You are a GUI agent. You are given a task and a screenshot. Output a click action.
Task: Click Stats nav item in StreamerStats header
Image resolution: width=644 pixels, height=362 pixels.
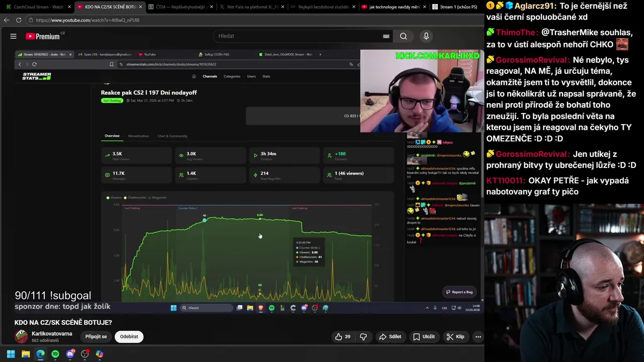(x=266, y=76)
